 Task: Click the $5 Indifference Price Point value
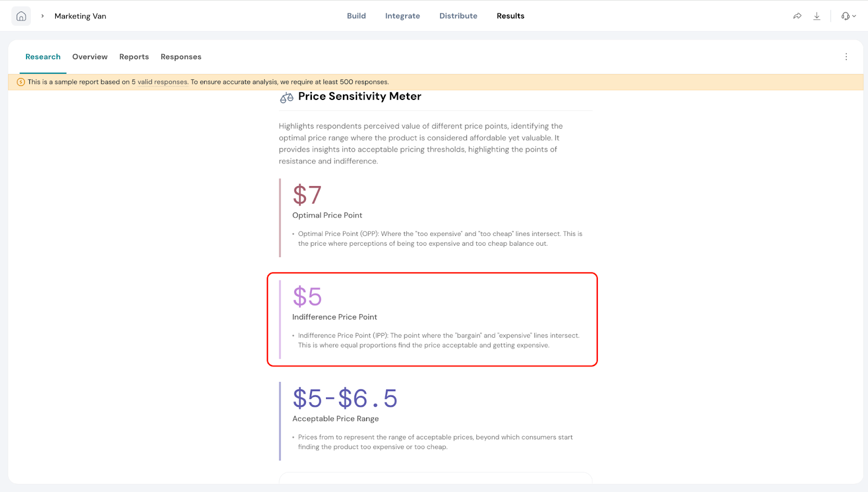click(x=307, y=297)
